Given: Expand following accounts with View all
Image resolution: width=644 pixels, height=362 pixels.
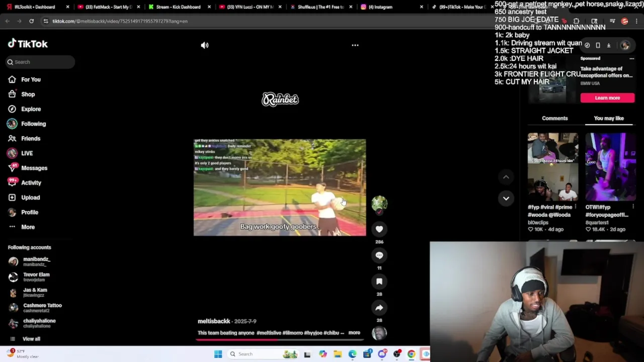Looking at the screenshot, I should tap(25, 339).
